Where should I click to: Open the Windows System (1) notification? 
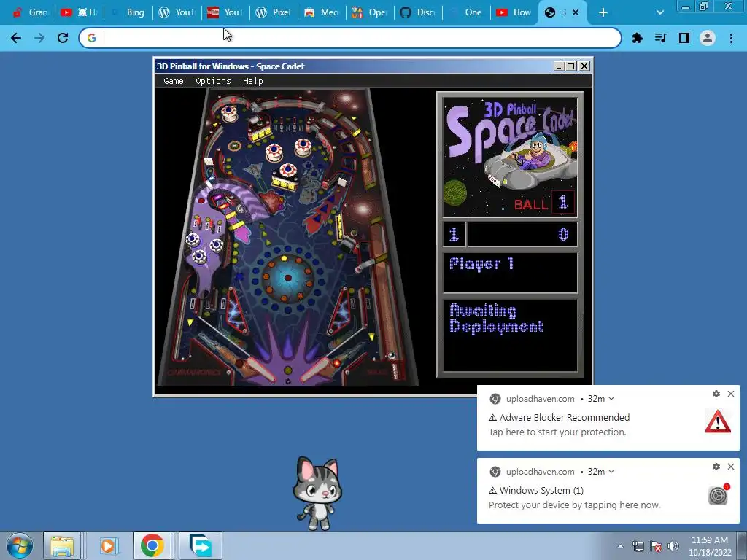click(608, 491)
